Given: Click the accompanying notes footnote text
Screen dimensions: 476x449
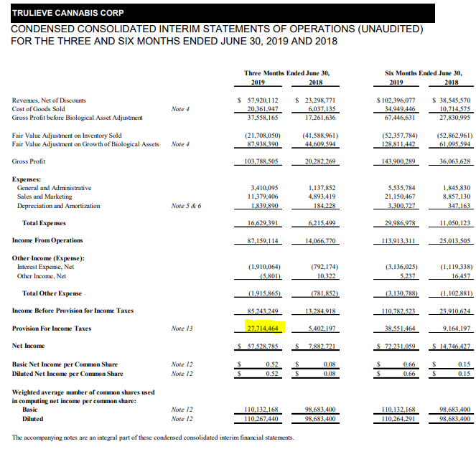Looking at the screenshot, I should tap(153, 438).
